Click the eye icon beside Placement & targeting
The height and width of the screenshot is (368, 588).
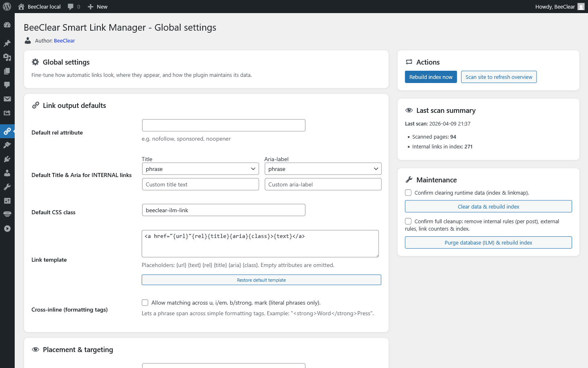tap(36, 350)
